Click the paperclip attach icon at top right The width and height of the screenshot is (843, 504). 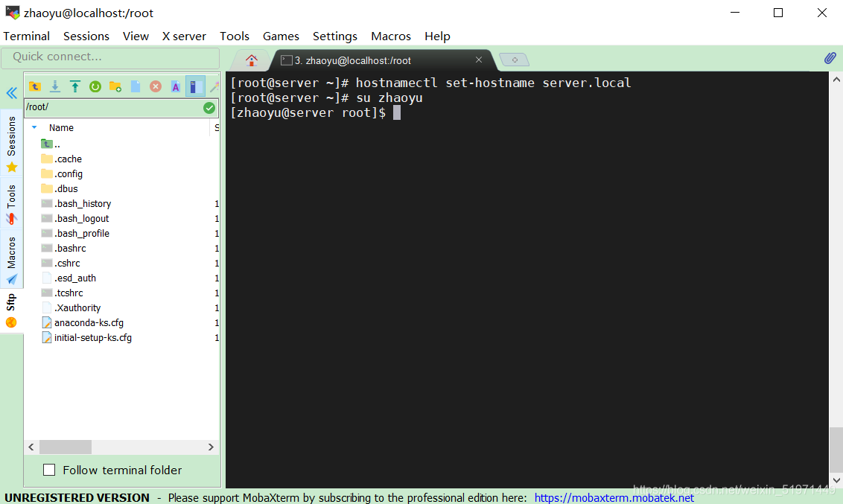(x=830, y=58)
